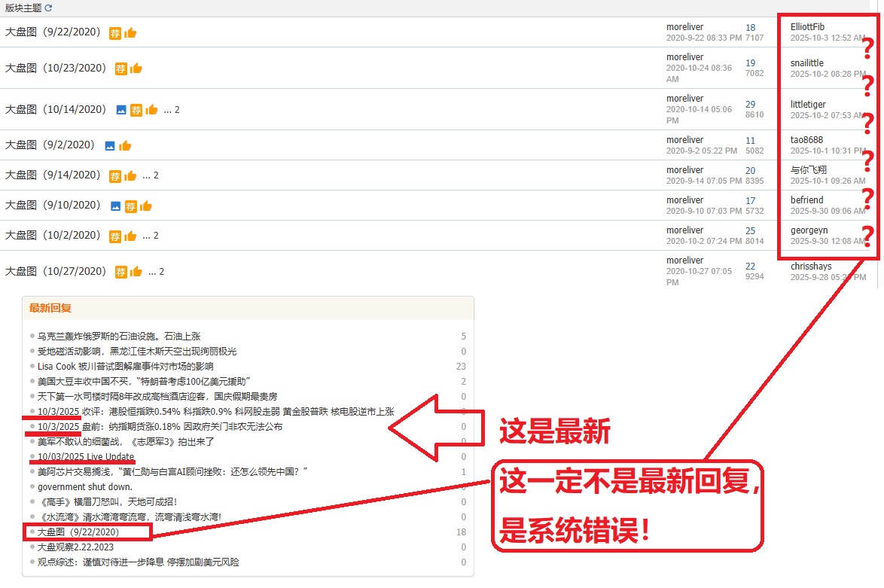Open author moreliver on the 9/2/2020 row
Screen dimensions: 884x588
684,140
